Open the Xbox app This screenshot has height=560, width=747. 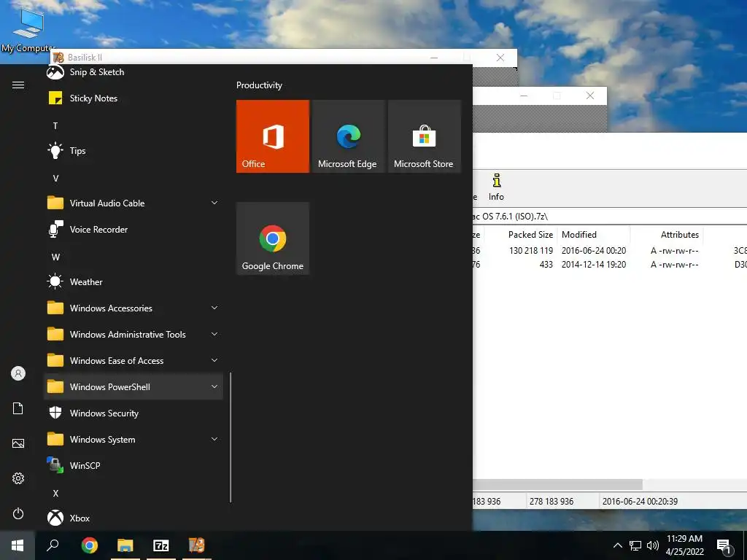pyautogui.click(x=133, y=518)
